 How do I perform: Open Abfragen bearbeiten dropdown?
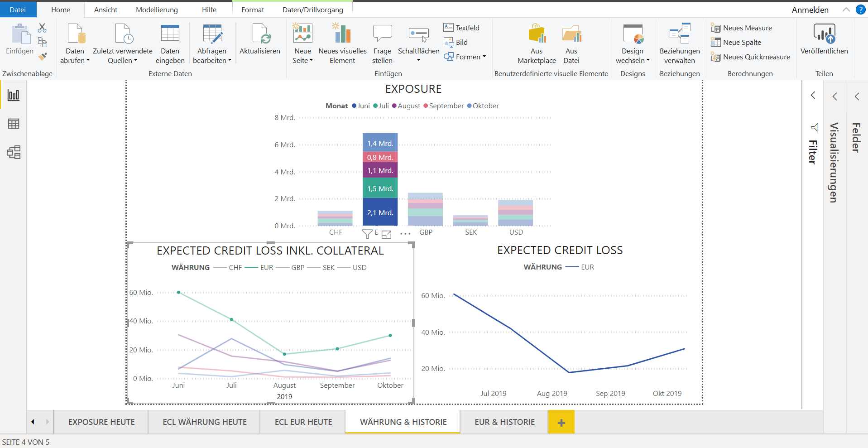point(212,44)
